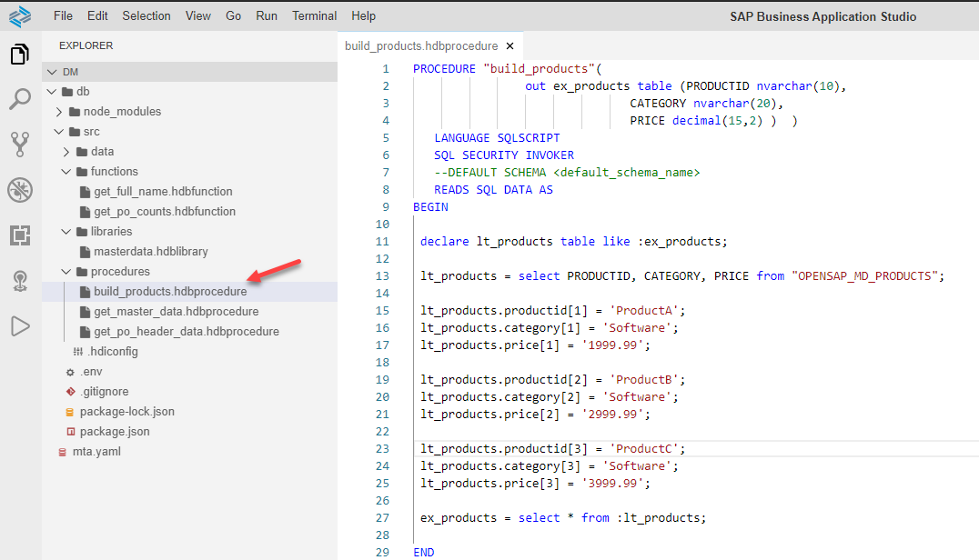Viewport: 979px width, 560px height.
Task: Collapse the procedures folder chevron
Action: 66,271
